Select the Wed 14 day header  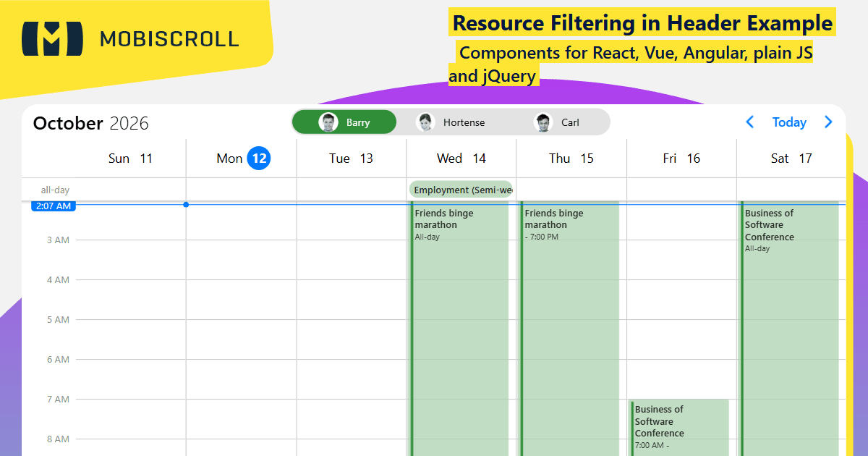click(461, 159)
